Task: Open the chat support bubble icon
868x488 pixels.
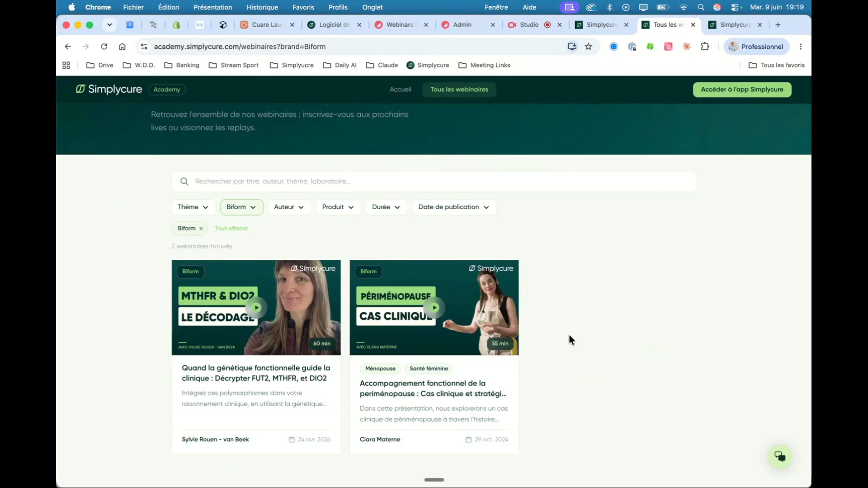Action: 780,456
